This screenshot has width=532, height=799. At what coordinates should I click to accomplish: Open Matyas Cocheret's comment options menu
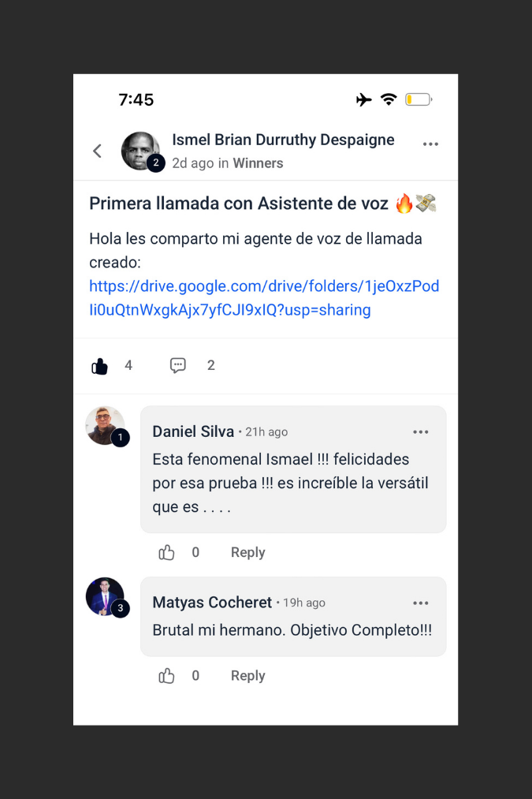[421, 603]
